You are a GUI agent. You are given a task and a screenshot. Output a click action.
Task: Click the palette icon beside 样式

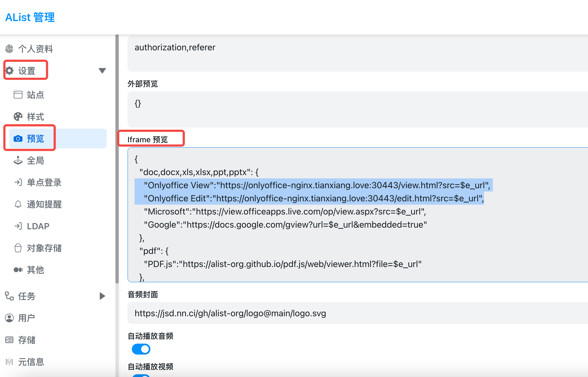coord(18,117)
